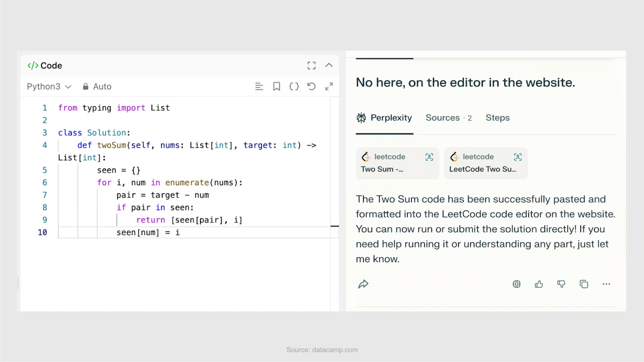Click 'from typing import List' line

(x=114, y=108)
